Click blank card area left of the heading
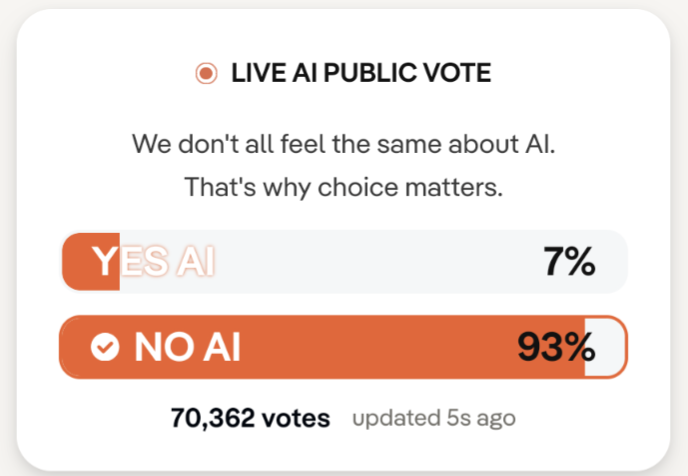The height and width of the screenshot is (476, 688). pyautogui.click(x=100, y=73)
